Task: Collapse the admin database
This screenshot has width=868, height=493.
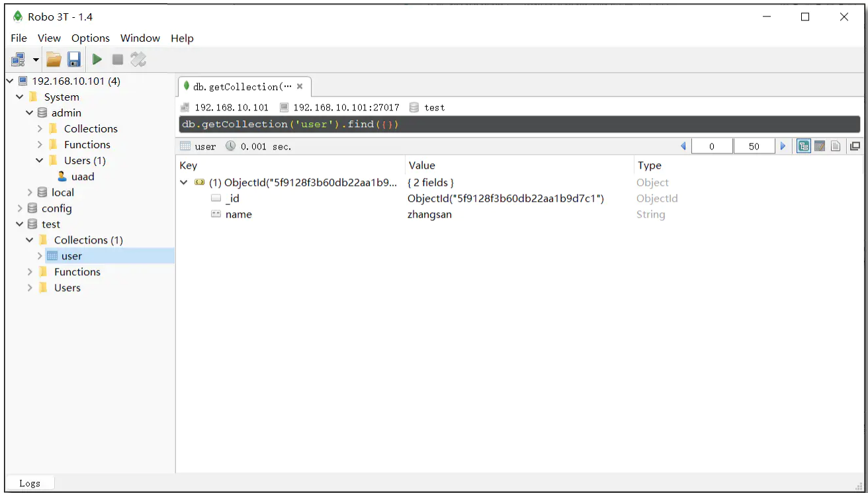Action: pos(30,112)
